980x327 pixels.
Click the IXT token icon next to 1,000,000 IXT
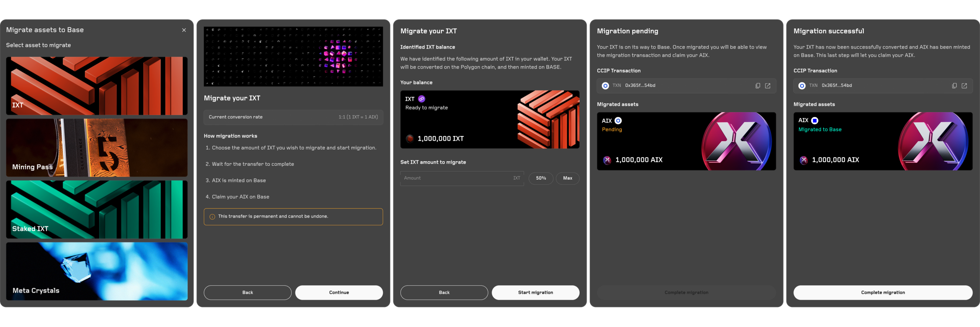coord(410,139)
